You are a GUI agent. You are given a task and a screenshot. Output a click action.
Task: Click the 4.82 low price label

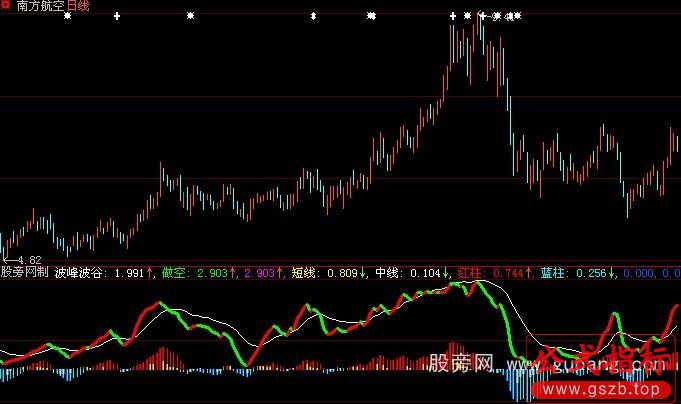30,259
